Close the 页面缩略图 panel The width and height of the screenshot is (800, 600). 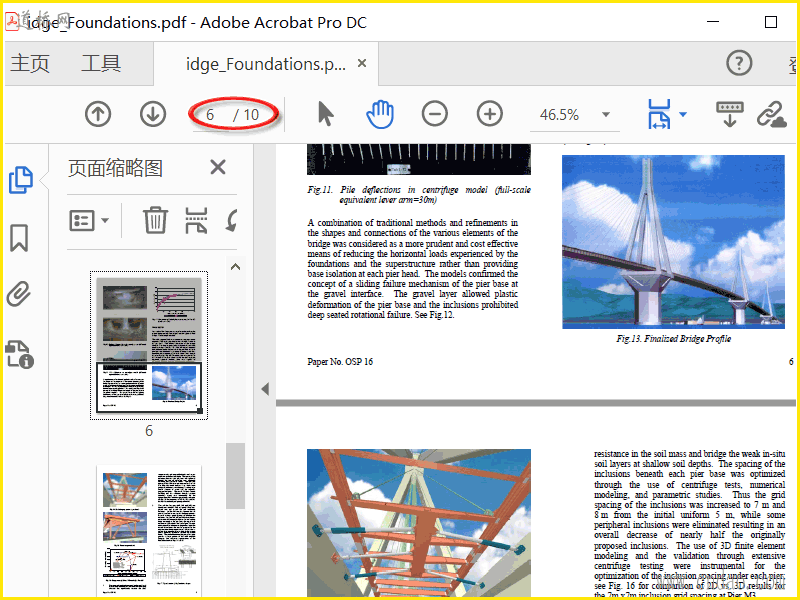point(218,167)
